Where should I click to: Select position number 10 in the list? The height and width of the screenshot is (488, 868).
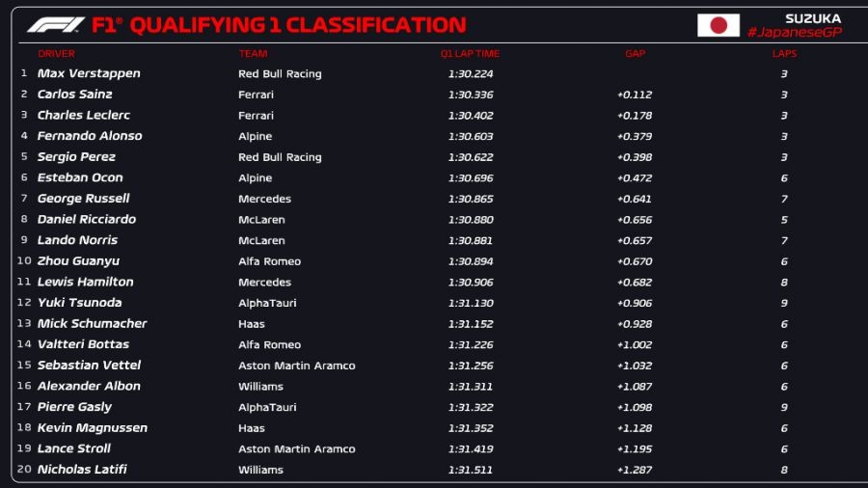tap(24, 261)
